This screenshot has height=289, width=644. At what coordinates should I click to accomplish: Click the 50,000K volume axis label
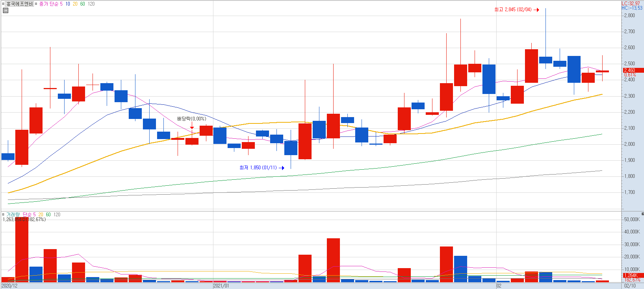[x=632, y=220]
